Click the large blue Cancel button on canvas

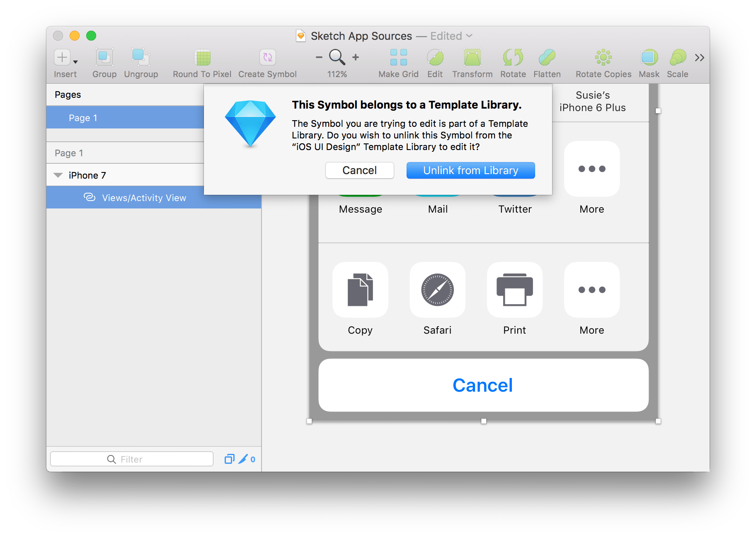[x=483, y=385]
